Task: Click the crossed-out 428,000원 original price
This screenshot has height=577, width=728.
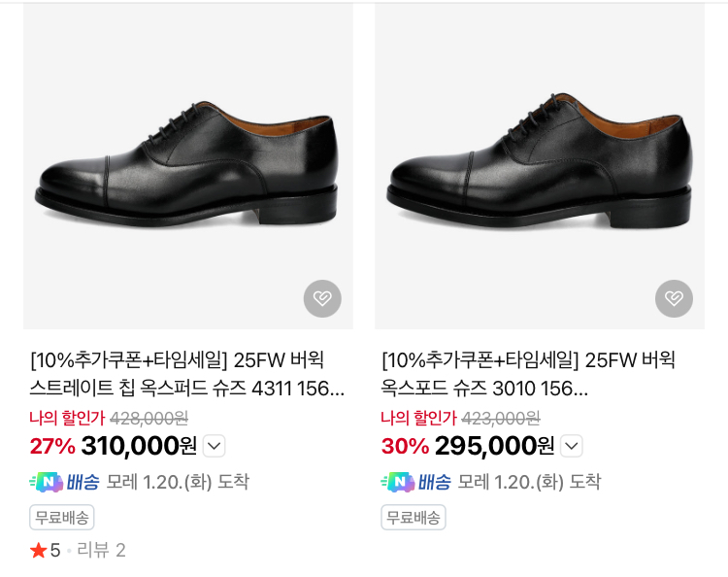Action: point(149,419)
